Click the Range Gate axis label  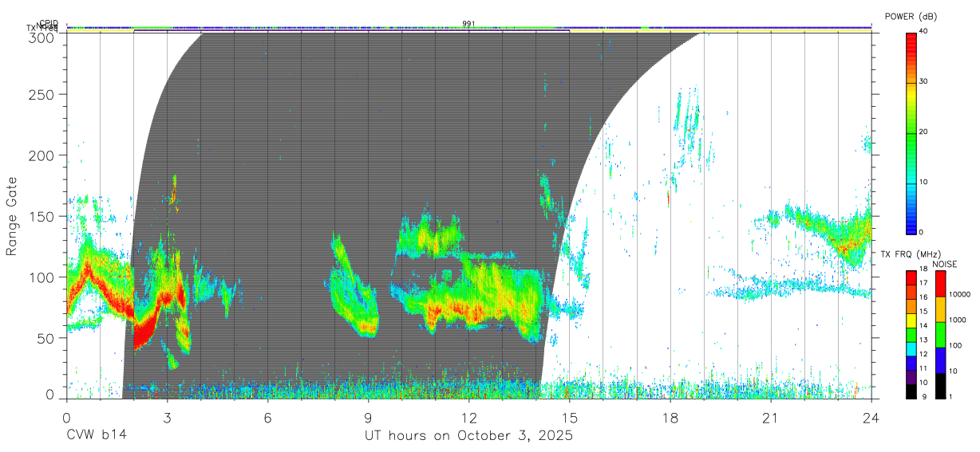[13, 216]
